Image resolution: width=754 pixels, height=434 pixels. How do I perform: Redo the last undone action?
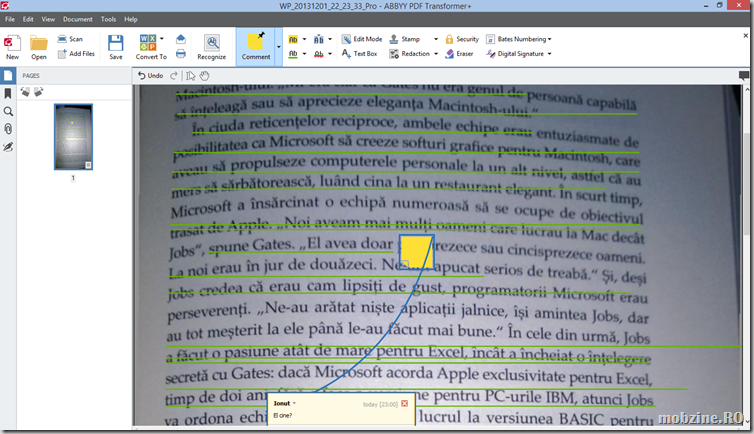(174, 75)
